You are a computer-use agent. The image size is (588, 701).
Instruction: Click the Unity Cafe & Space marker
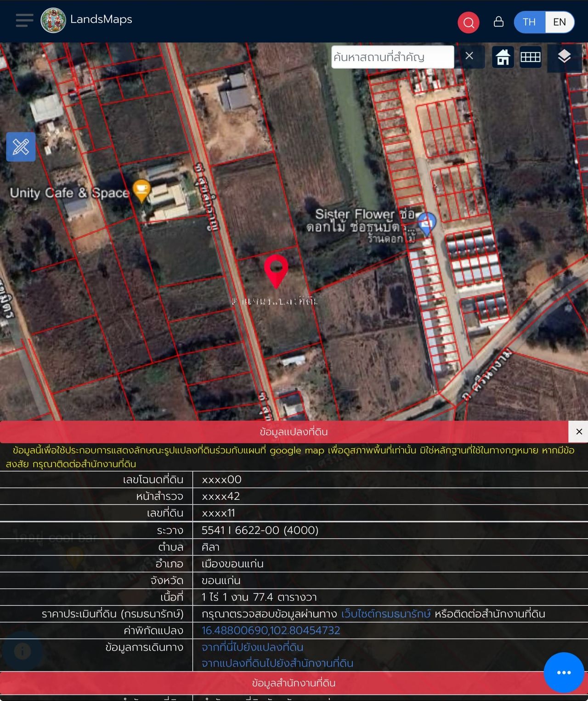(x=141, y=190)
